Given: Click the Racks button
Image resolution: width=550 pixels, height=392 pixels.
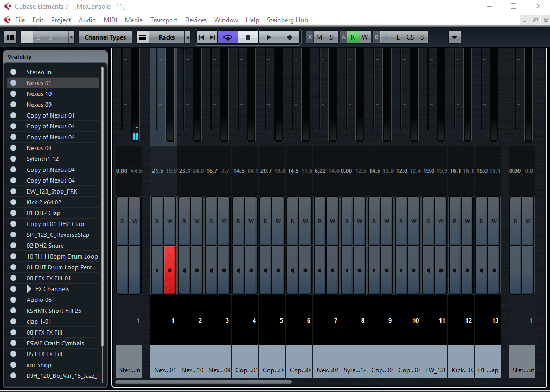Looking at the screenshot, I should point(167,37).
